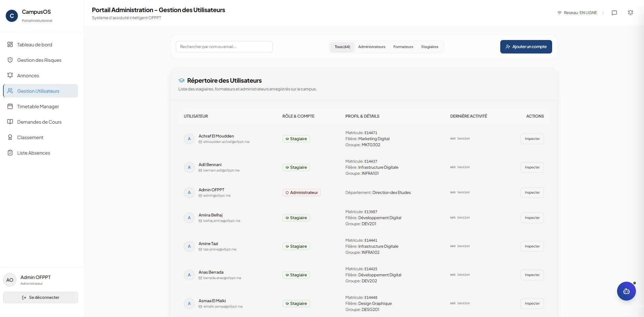This screenshot has width=644, height=317.
Task: Open the chatbot assistant floating button
Action: click(626, 291)
